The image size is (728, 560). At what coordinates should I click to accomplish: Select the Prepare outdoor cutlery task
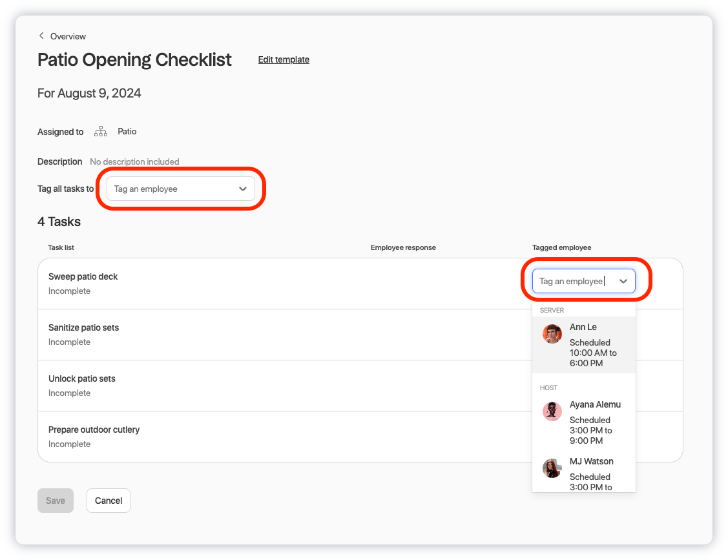[x=94, y=430]
